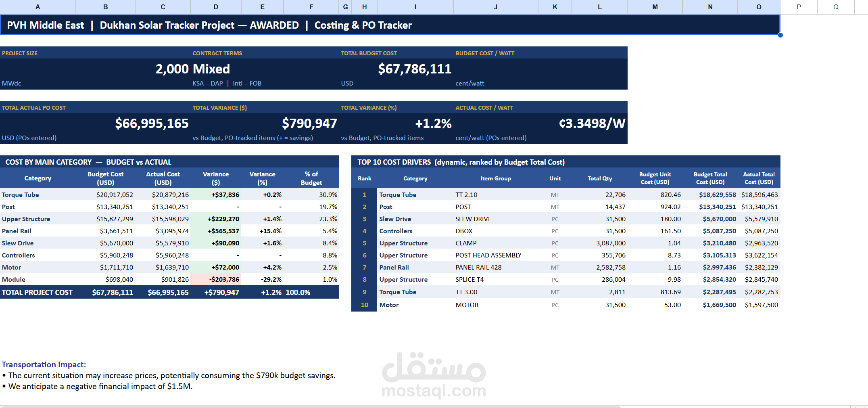Select column M header

click(655, 7)
